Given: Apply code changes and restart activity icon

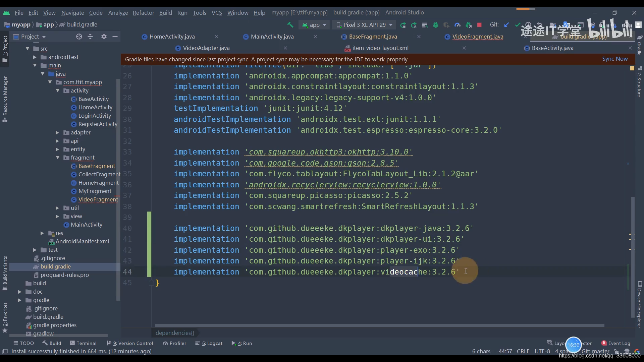Looking at the screenshot, I should [x=414, y=25].
